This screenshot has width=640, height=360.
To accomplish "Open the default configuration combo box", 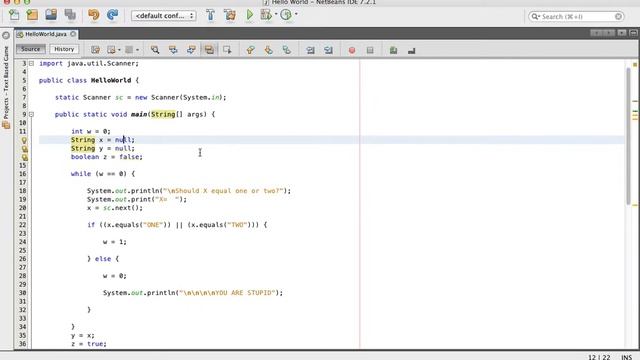I will pos(164,16).
